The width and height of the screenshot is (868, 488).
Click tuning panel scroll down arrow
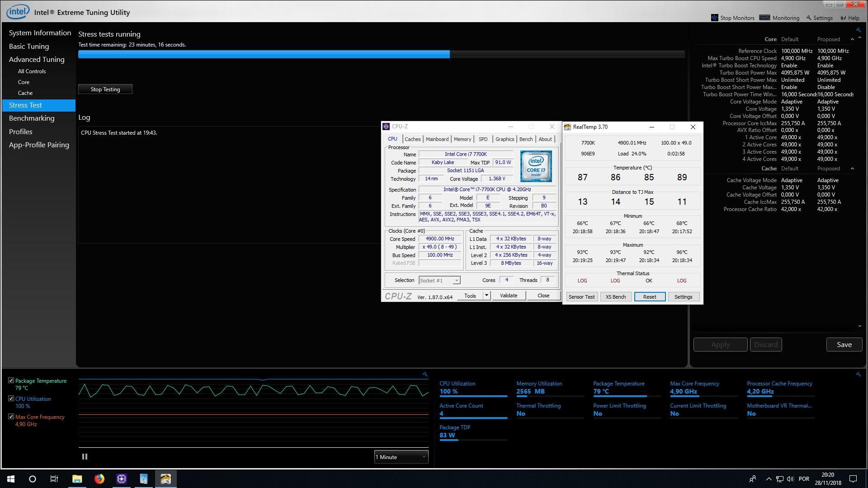[x=859, y=326]
